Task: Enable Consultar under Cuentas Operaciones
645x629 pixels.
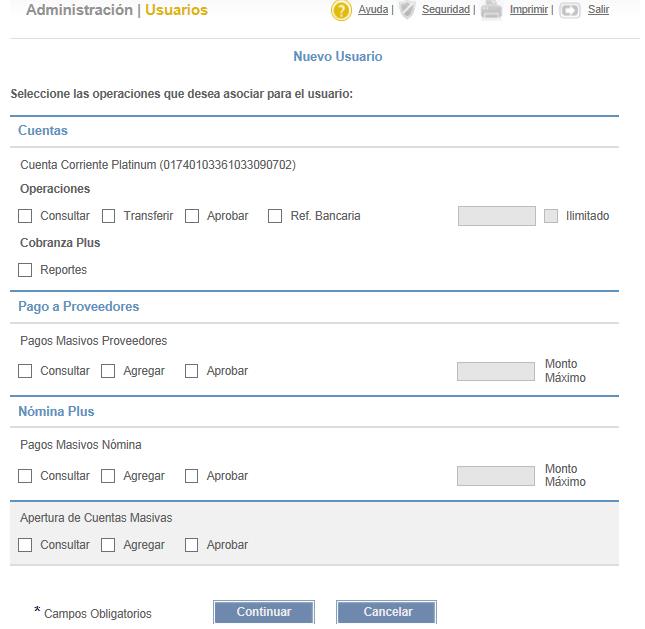Action: pos(25,217)
